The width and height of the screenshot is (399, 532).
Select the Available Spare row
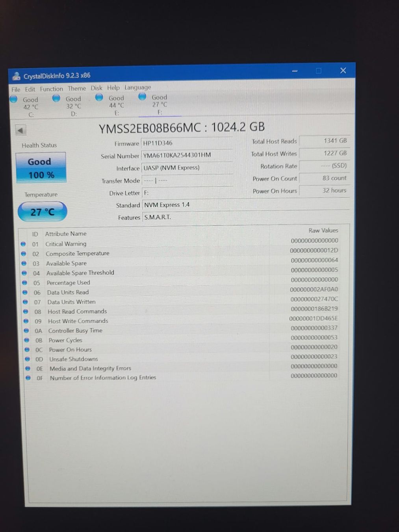click(180, 262)
